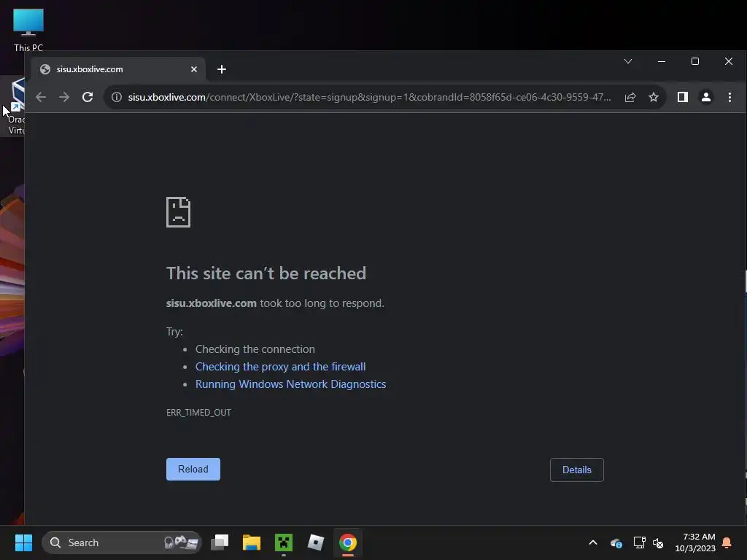
Task: Click the blue Reload button
Action: [x=193, y=469]
